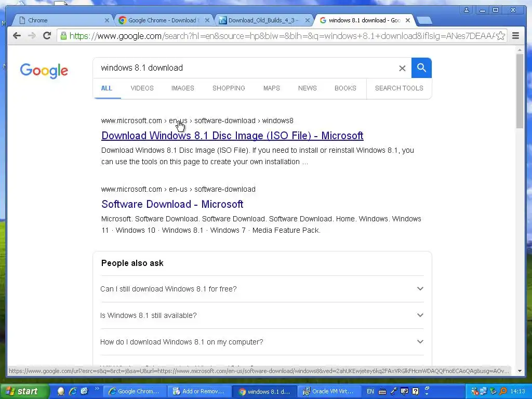Close the 'windows 8.1 download' tab
This screenshot has height=399, width=532.
click(x=408, y=20)
